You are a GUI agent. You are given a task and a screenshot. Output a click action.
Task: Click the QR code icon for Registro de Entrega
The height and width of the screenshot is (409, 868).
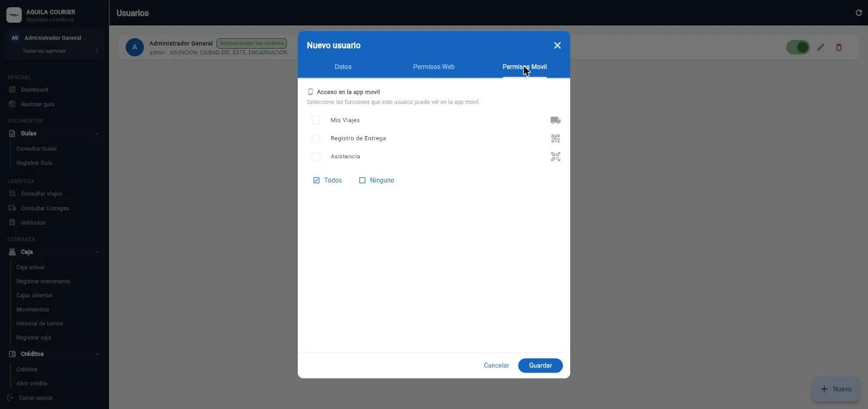[x=555, y=138]
